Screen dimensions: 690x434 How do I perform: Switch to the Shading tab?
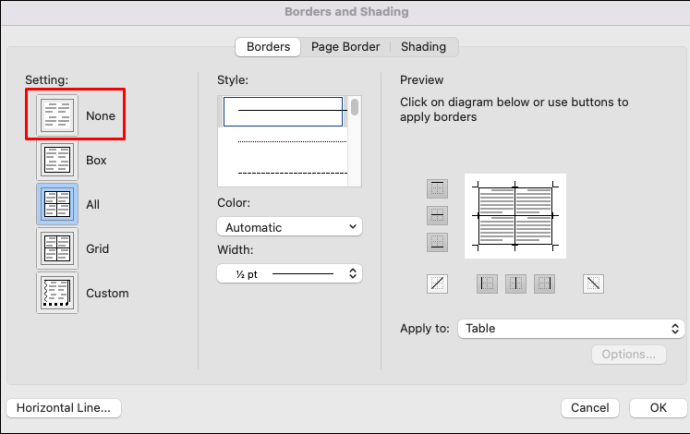(424, 46)
